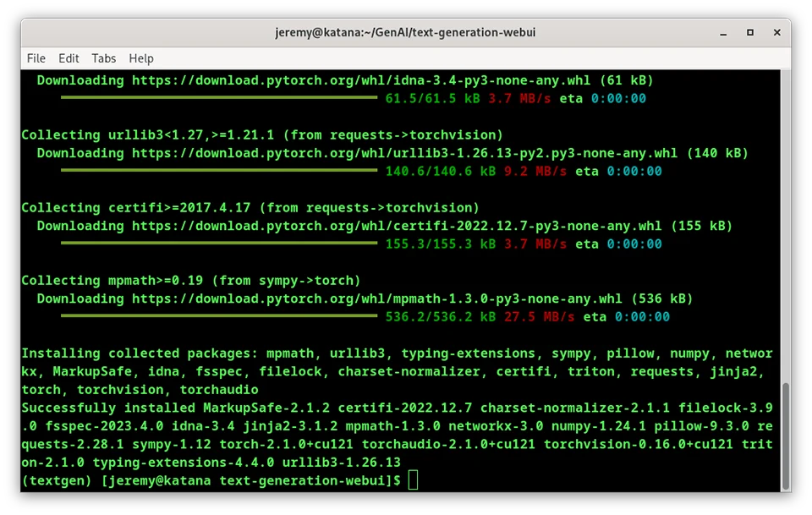Click the idna 61.5/61.5 kB progress bar
Viewport: 812px width, 515px height.
[219, 97]
